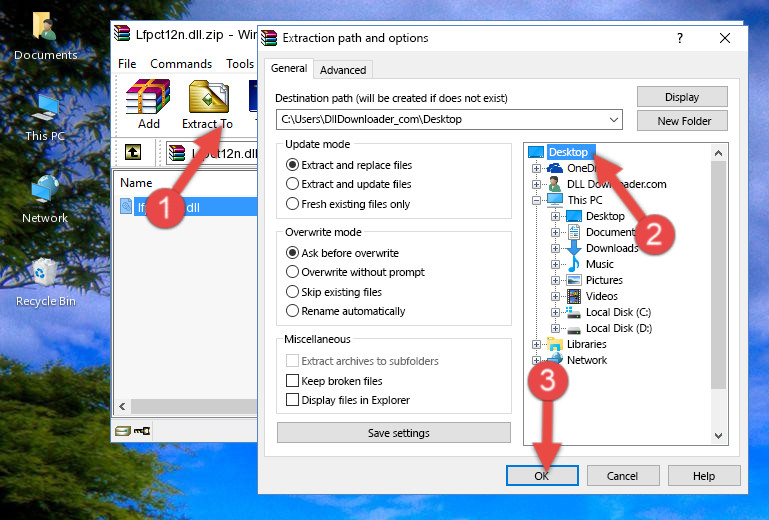
Task: Click the Save settings button
Action: tap(394, 433)
